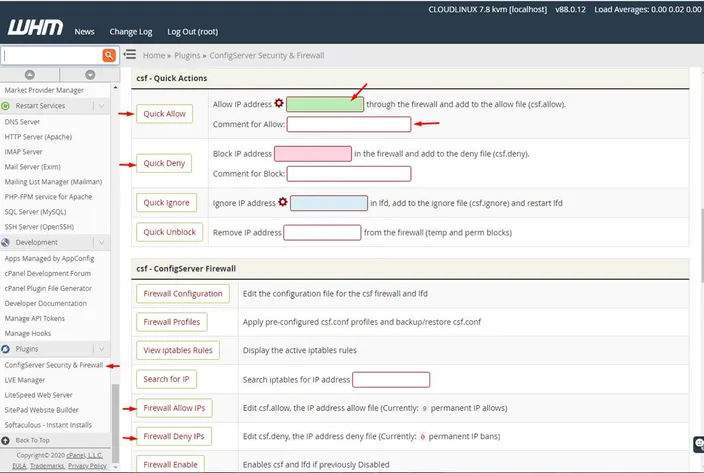704x473 pixels.
Task: Collapse the Restart Services section chevron
Action: click(101, 106)
